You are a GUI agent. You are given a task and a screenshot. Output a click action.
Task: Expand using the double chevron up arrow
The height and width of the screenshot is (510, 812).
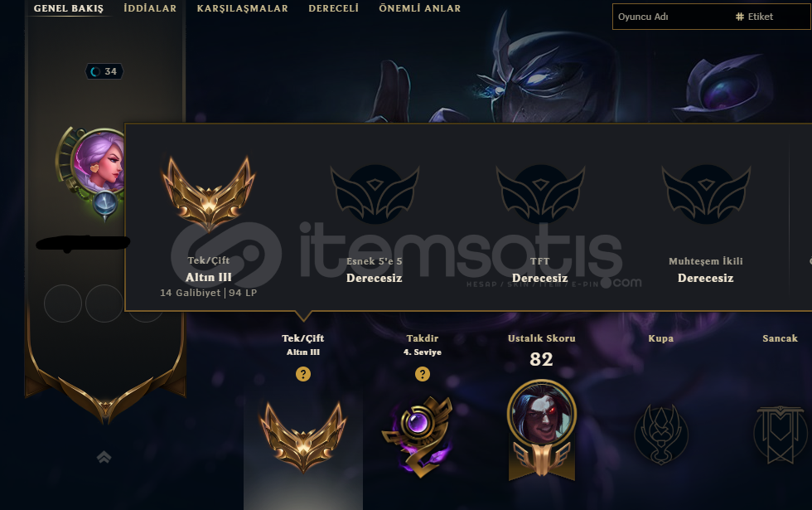[x=104, y=457]
